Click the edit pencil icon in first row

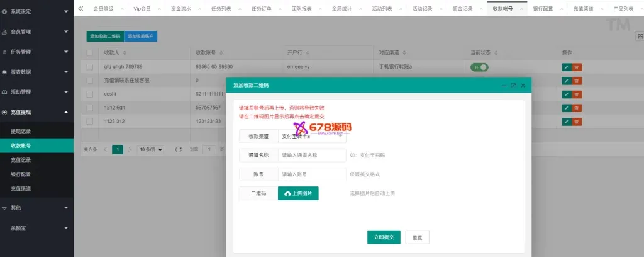(x=566, y=67)
